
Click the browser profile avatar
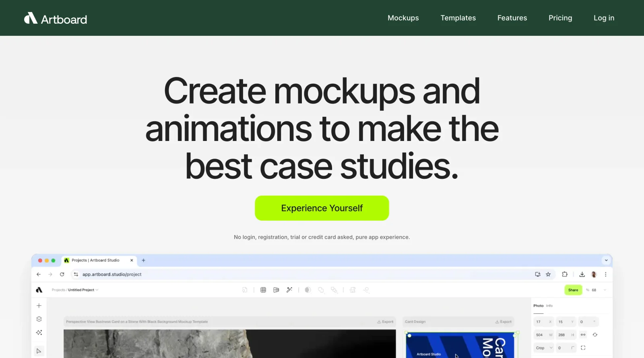pos(594,274)
